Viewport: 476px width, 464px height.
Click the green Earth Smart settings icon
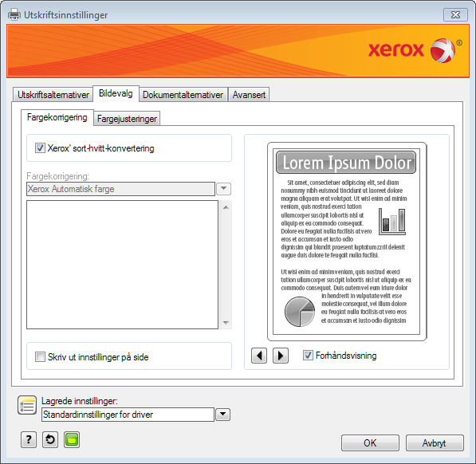point(72,439)
